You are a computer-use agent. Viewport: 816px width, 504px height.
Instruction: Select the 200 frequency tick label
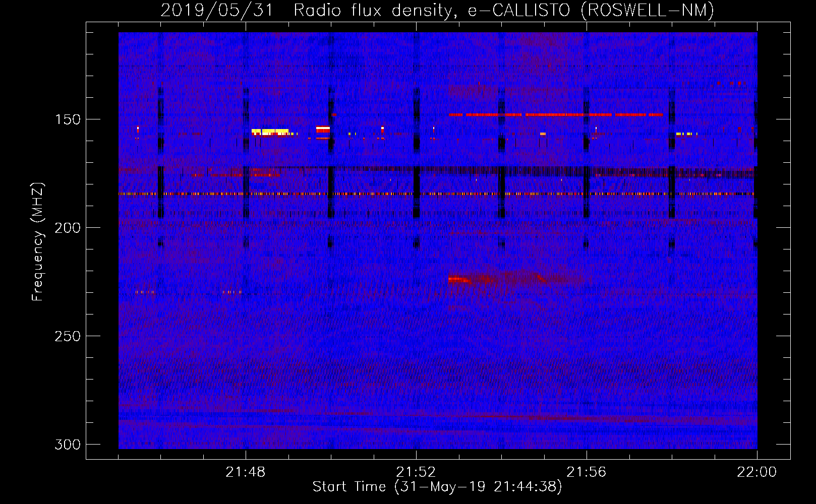(68, 228)
